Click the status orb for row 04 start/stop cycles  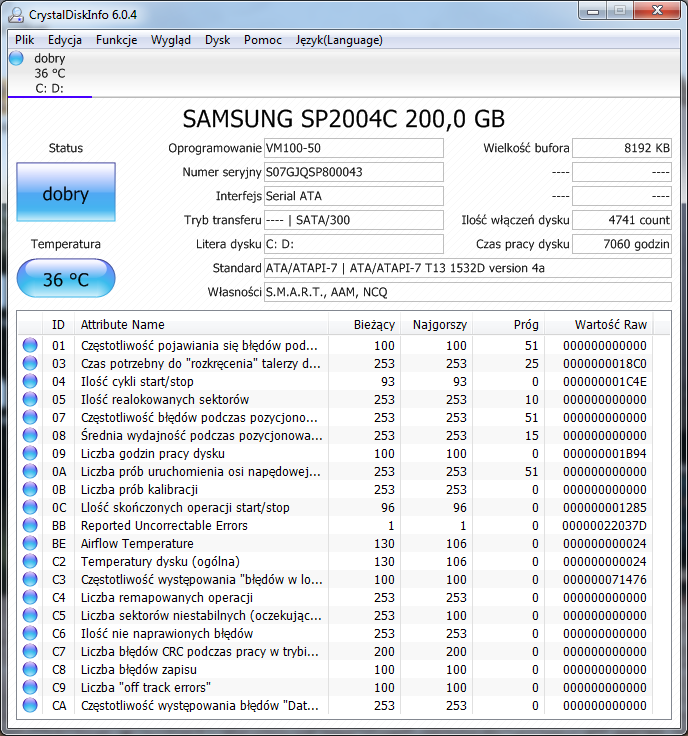click(30, 381)
